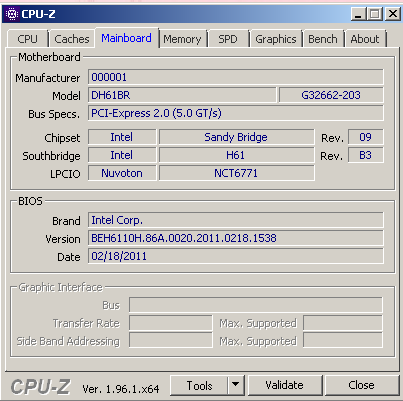
Task: Click the CPU-Z title bar icon
Action: [x=12, y=14]
